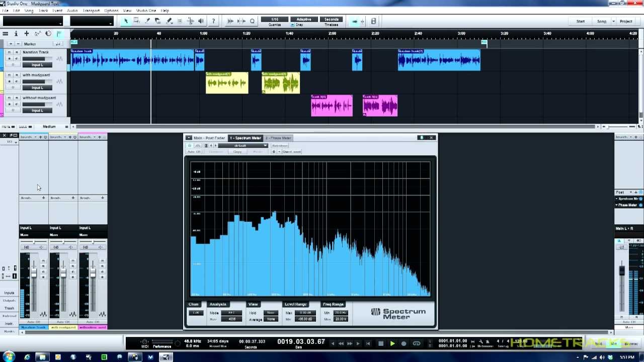The image size is (644, 362).
Task: Click the Project page button
Action: tap(626, 21)
